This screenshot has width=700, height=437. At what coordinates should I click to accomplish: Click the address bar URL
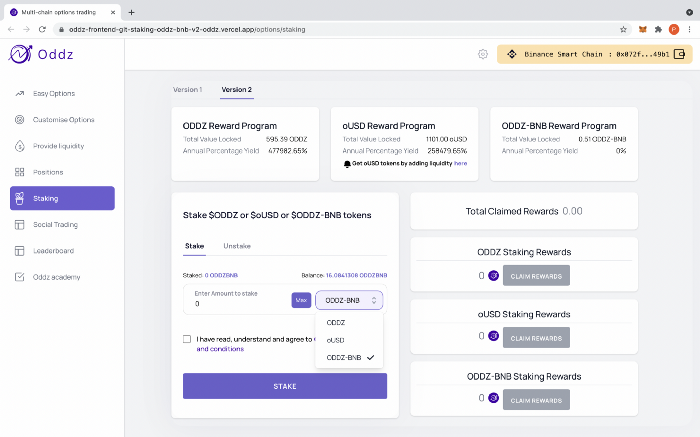(x=187, y=29)
